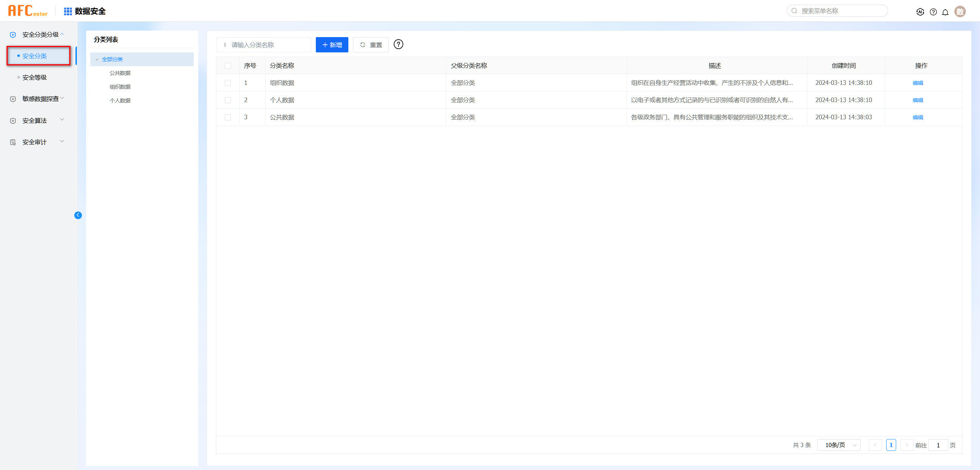Open the 10条/页 page size dropdown

click(x=838, y=445)
